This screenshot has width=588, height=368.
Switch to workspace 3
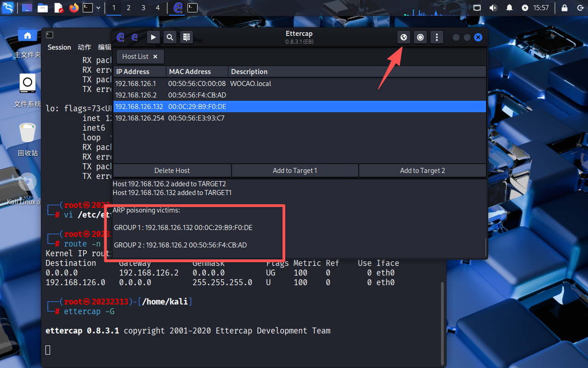pyautogui.click(x=143, y=8)
